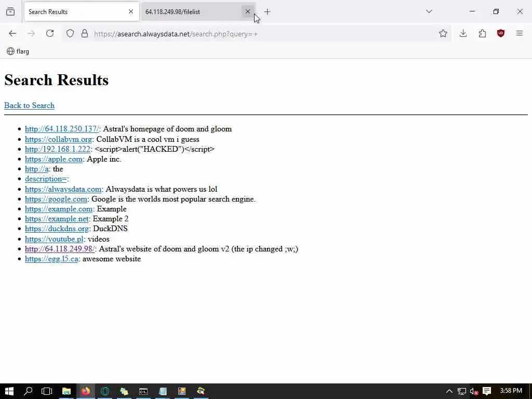Open the https://apple.com link

tap(54, 159)
